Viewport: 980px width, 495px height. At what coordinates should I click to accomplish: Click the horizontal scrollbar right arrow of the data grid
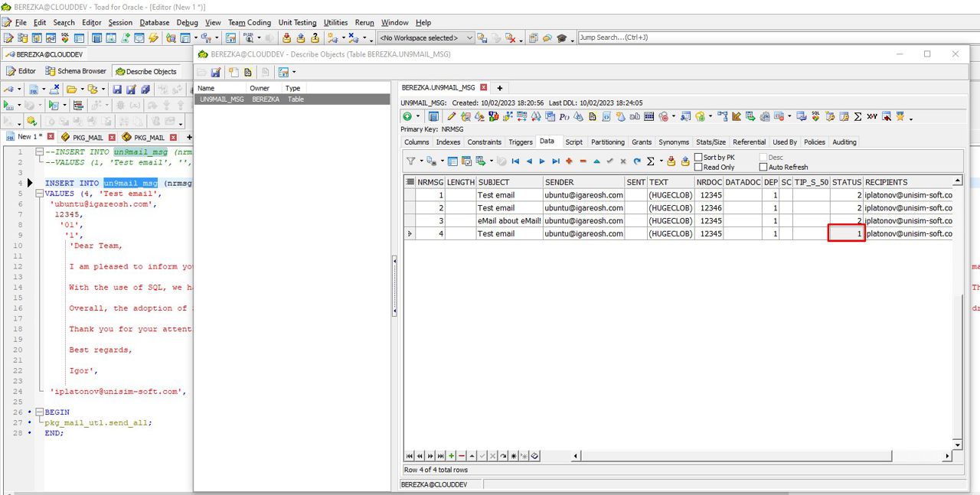click(x=947, y=456)
